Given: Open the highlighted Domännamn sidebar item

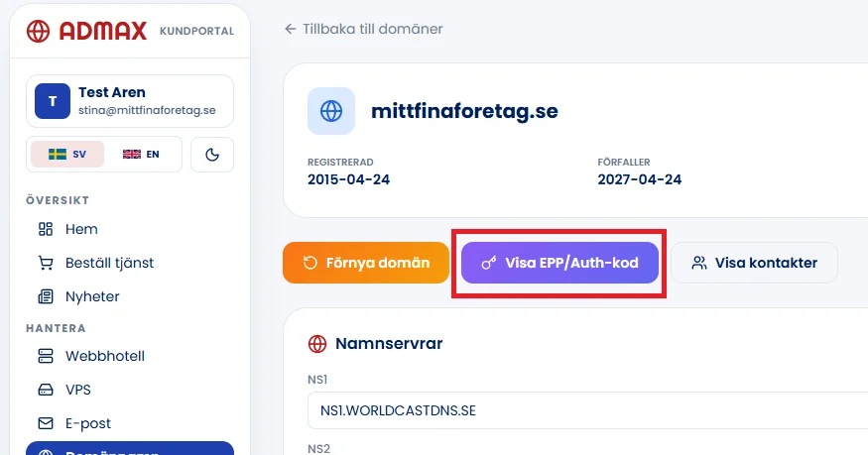Looking at the screenshot, I should [x=130, y=448].
